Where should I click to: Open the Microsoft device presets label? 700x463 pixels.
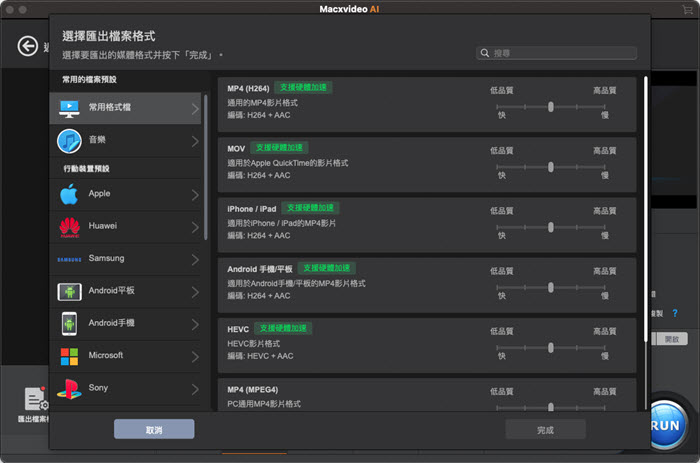coord(106,355)
